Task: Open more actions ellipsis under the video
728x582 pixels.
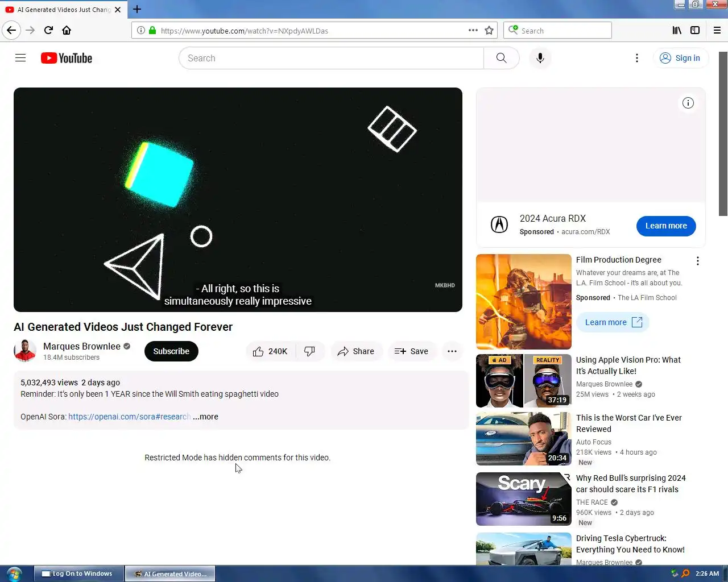Action: pyautogui.click(x=452, y=351)
